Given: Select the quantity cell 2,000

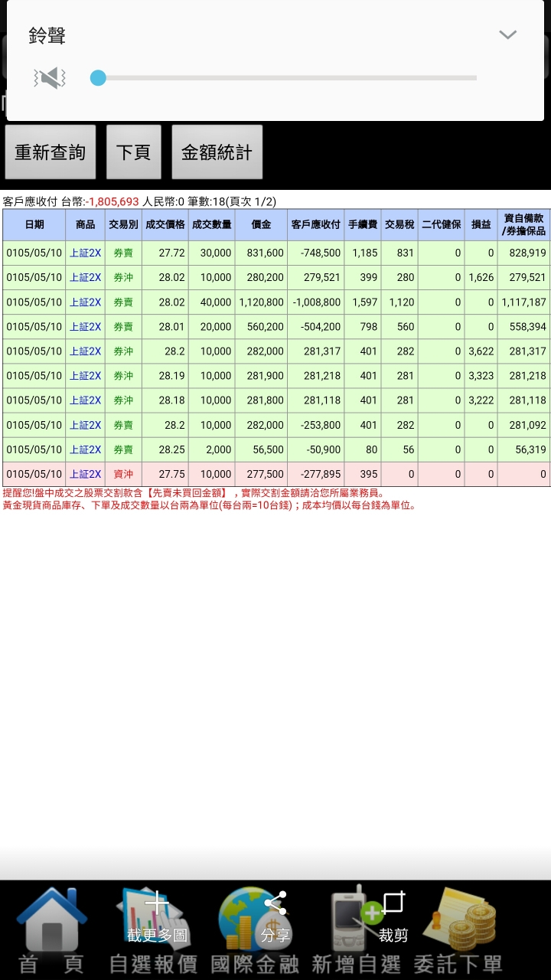Looking at the screenshot, I should pyautogui.click(x=211, y=449).
